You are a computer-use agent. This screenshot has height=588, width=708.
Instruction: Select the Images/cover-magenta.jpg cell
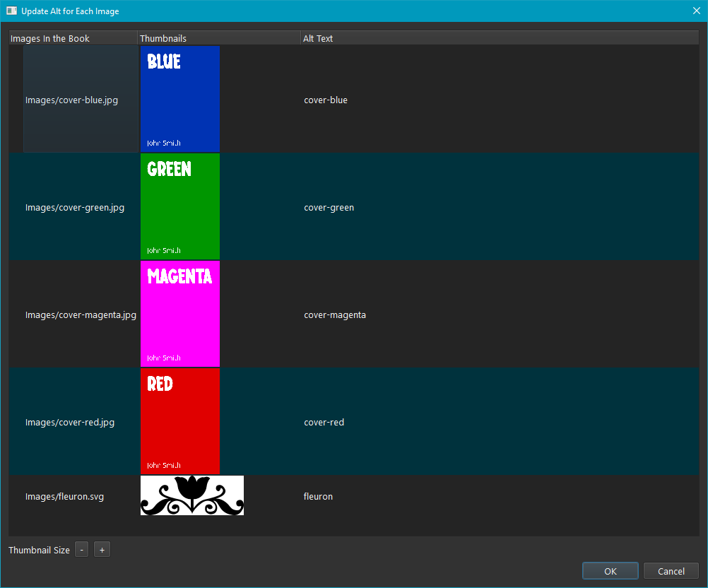[81, 314]
